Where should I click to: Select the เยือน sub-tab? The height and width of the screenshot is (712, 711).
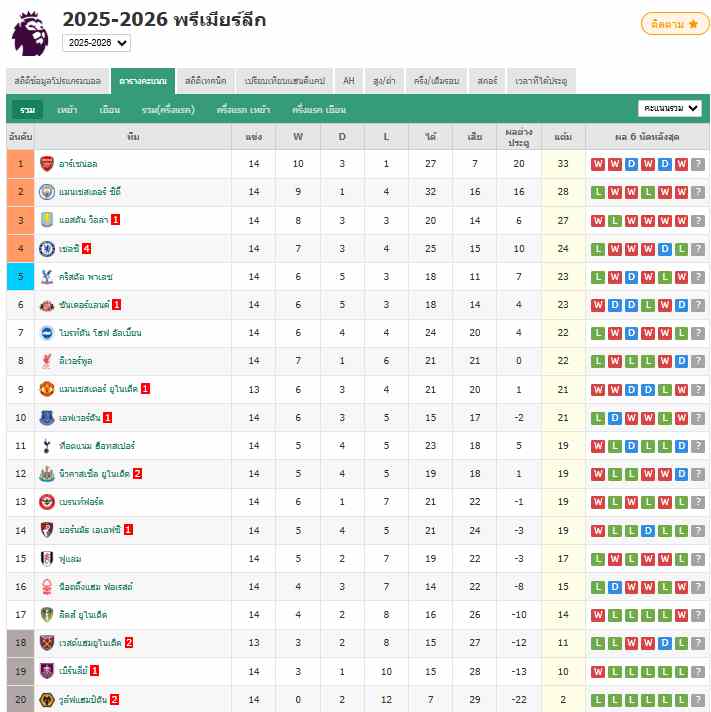click(x=110, y=109)
